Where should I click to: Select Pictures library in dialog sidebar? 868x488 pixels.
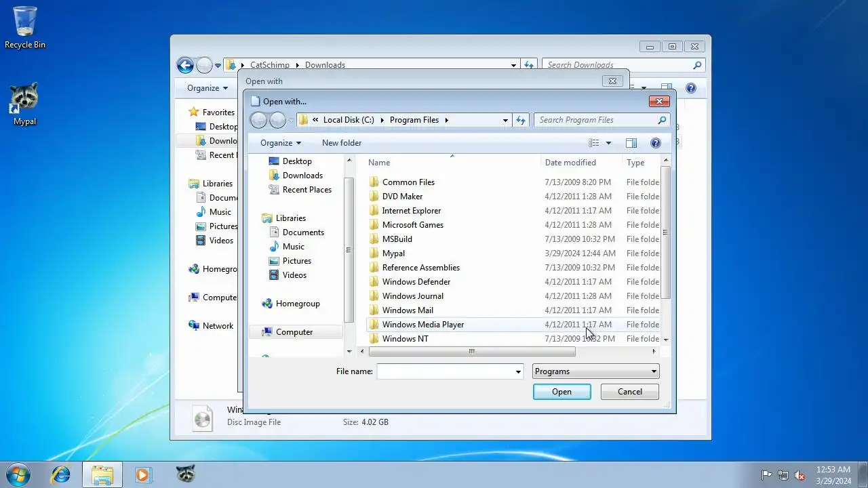tap(297, 261)
